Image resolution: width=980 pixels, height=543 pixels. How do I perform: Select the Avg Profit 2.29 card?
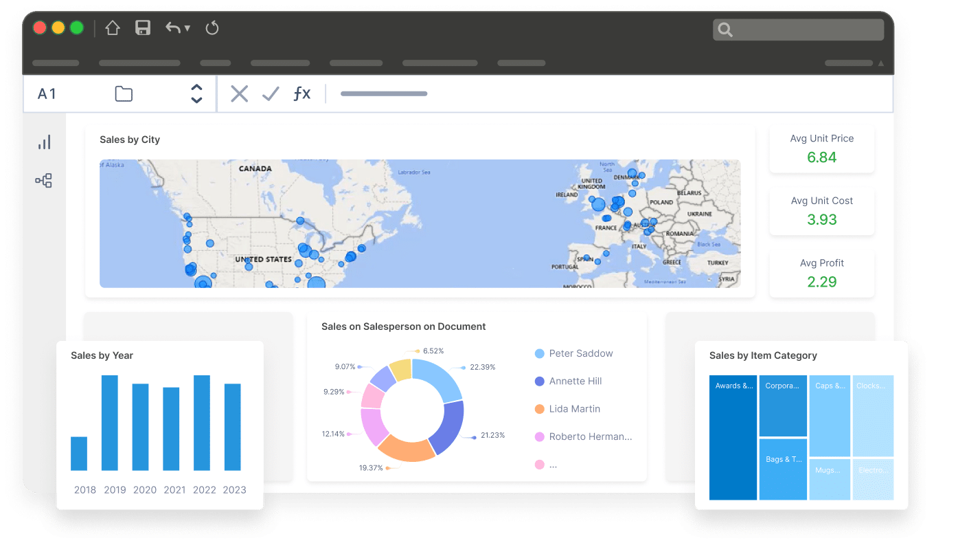coord(822,273)
